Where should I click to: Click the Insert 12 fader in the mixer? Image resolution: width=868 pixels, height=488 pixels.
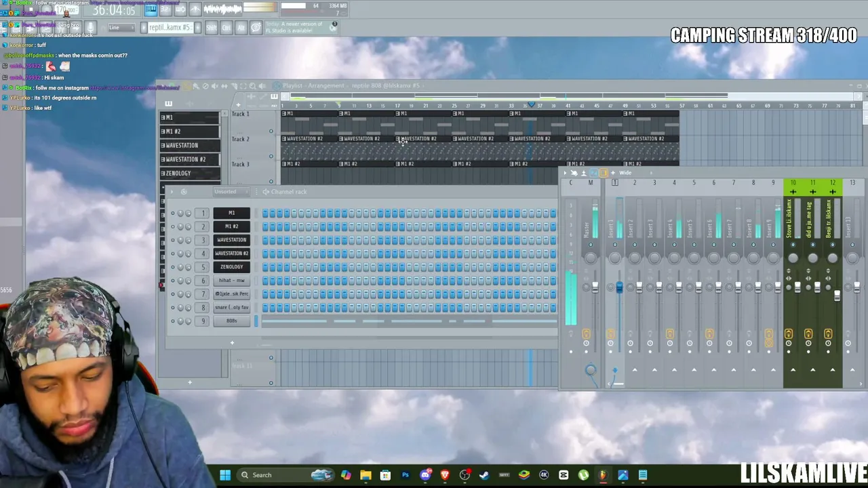(837, 296)
